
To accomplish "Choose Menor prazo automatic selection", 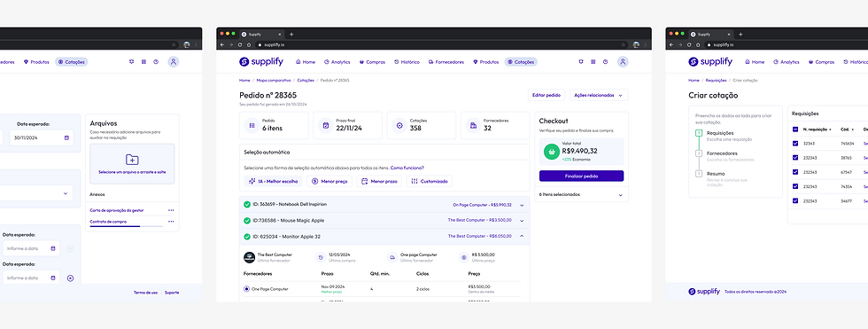I will coord(379,181).
